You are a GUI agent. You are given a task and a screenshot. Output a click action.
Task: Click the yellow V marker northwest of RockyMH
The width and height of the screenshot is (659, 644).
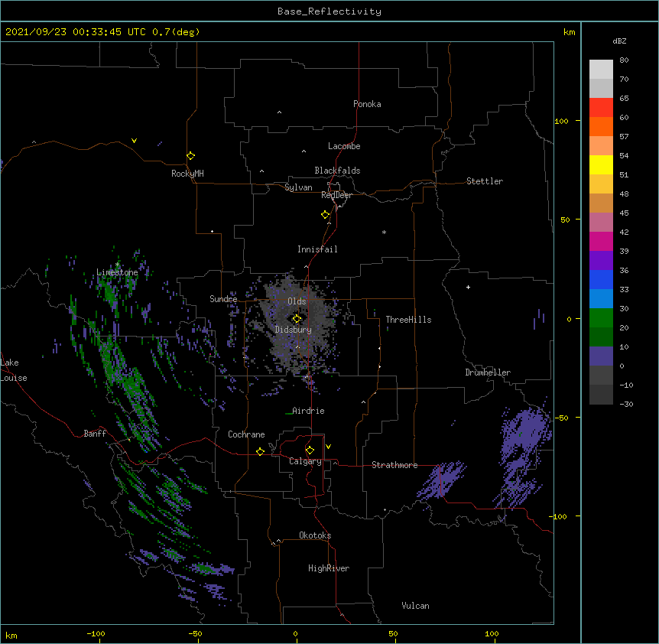coord(134,141)
